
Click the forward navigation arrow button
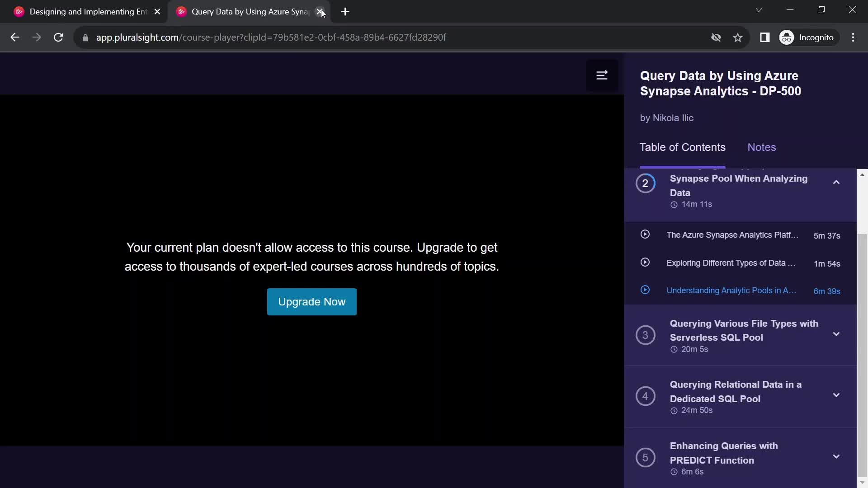point(37,38)
